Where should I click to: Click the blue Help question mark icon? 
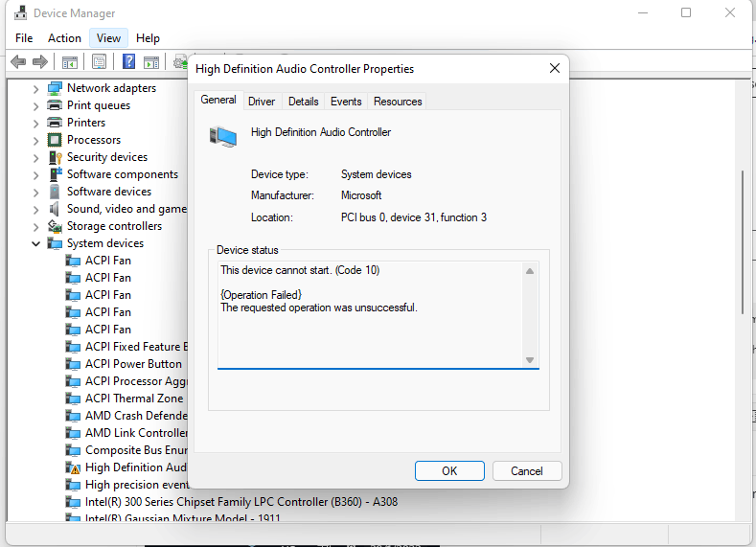pyautogui.click(x=128, y=61)
